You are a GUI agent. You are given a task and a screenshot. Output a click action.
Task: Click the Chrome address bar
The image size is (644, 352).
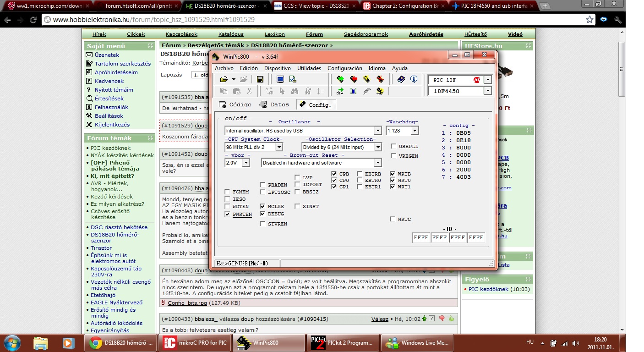tap(316, 20)
